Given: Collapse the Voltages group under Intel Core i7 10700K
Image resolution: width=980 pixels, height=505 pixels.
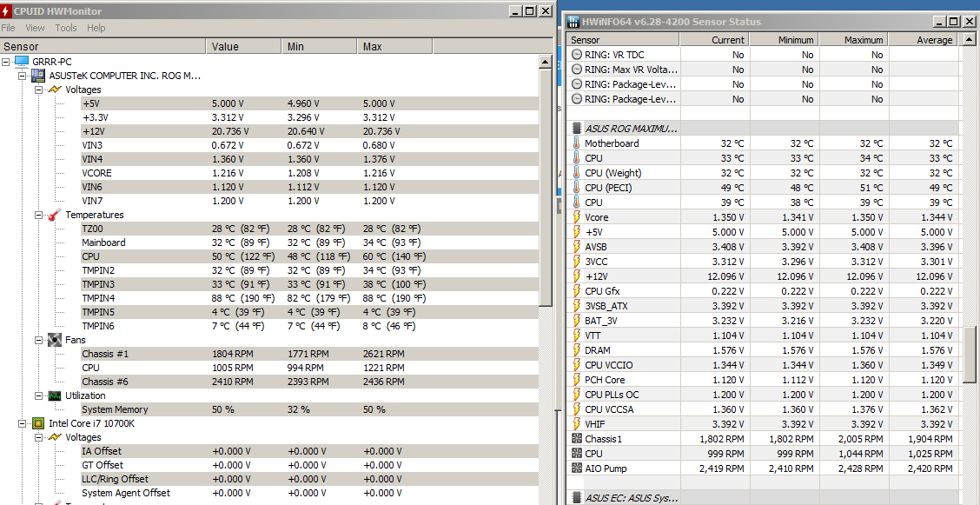Looking at the screenshot, I should pyautogui.click(x=38, y=437).
